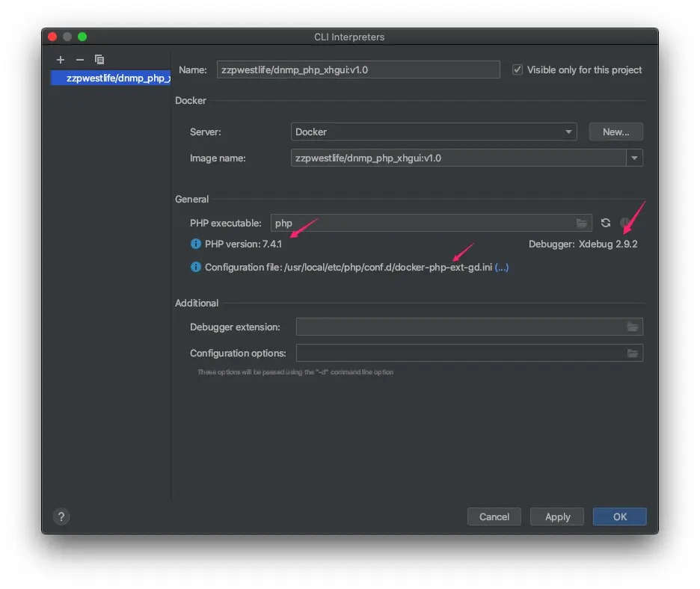This screenshot has width=700, height=589.
Task: Toggle Visible only for this project
Action: (518, 70)
